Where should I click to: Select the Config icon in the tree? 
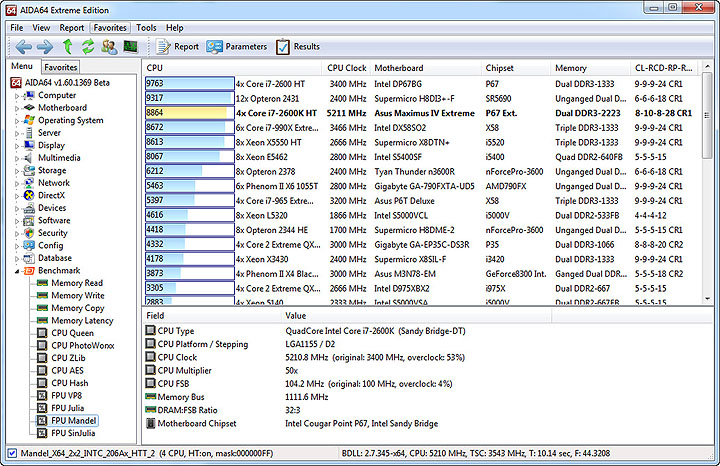click(x=29, y=245)
